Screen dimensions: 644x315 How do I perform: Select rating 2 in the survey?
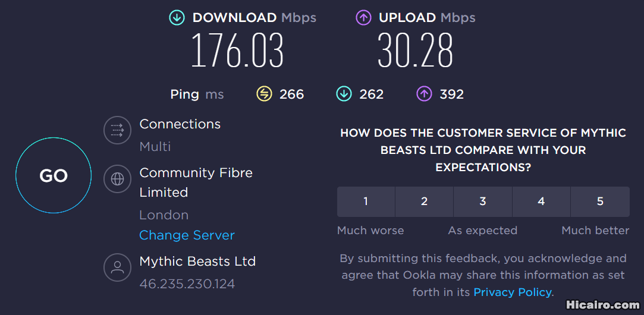424,201
